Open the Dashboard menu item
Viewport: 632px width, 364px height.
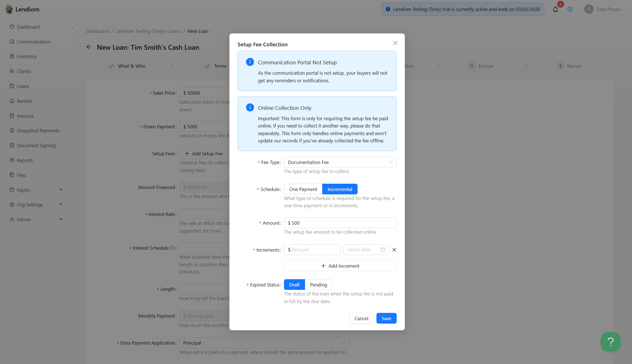coord(36,27)
